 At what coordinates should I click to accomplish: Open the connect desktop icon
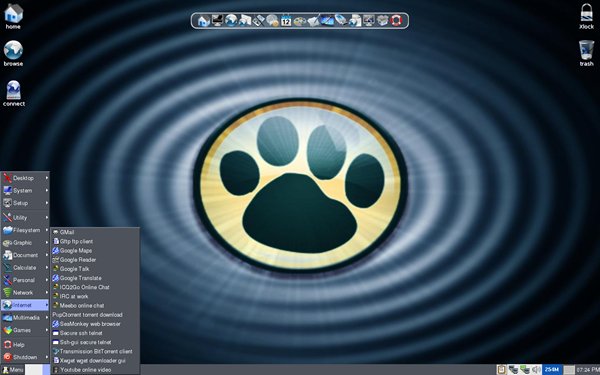coord(14,93)
